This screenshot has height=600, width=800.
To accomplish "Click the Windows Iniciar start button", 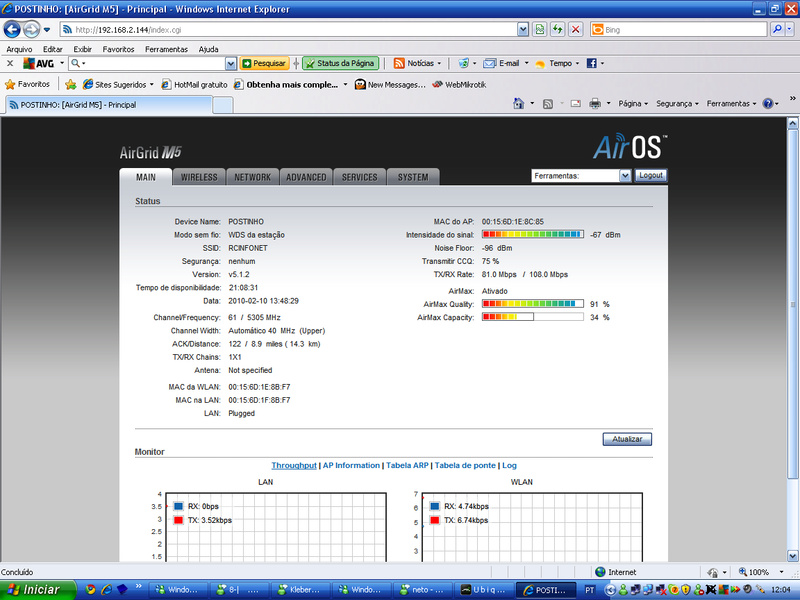I will coord(38,590).
